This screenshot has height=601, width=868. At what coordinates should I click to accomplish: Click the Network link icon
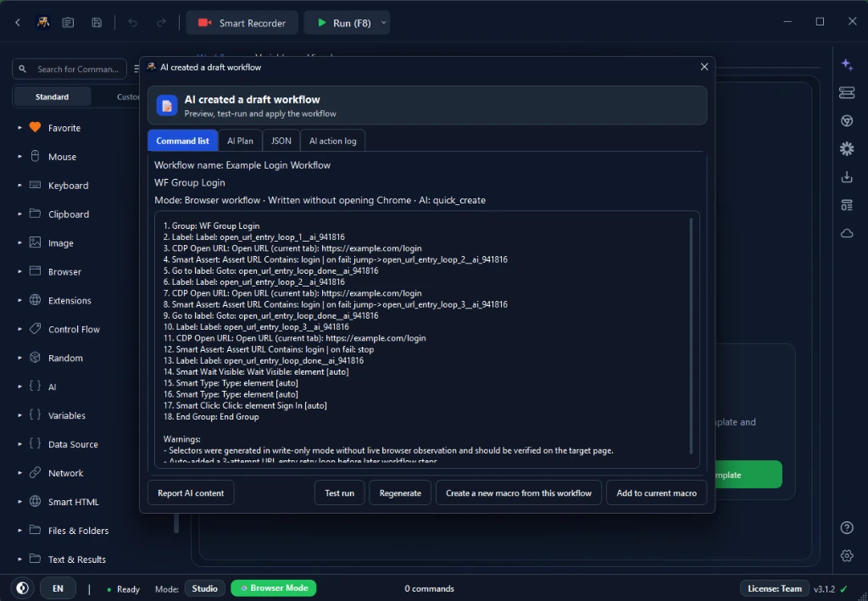(35, 473)
